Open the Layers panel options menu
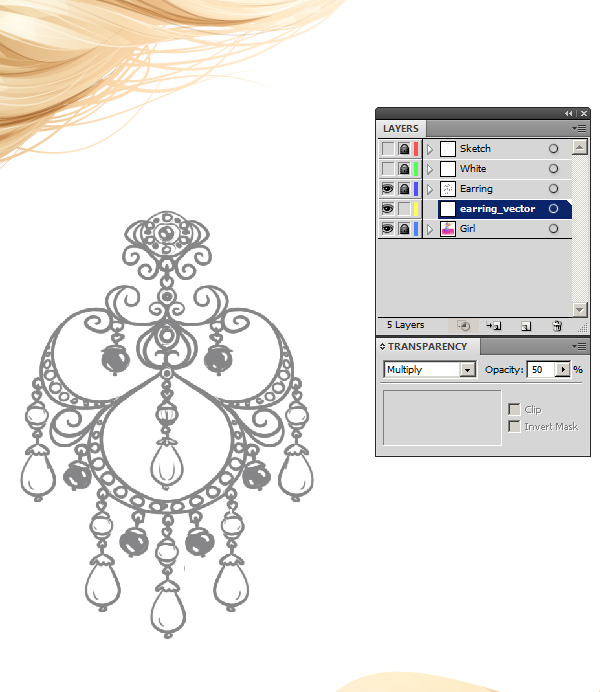Screen dimensions: 600x692 pos(579,129)
